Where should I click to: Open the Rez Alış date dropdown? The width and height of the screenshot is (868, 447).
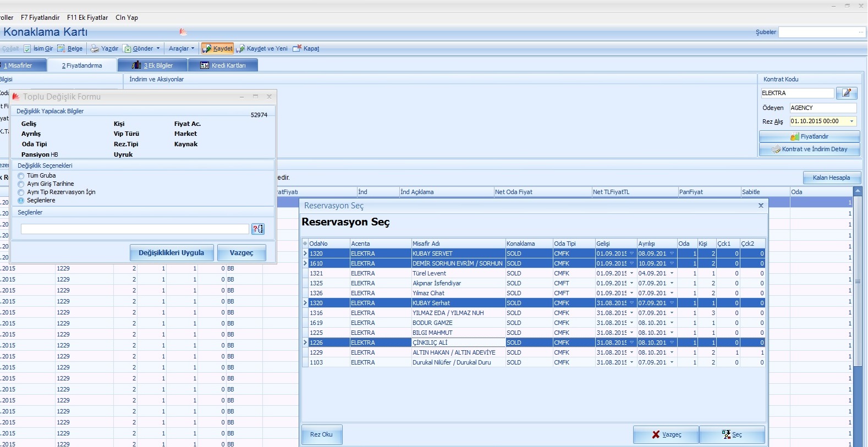click(x=852, y=122)
